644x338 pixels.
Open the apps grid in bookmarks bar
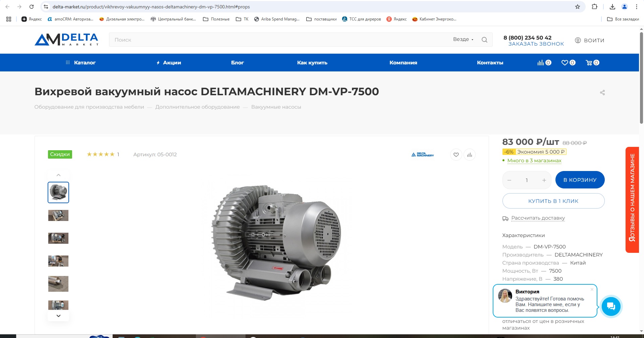pyautogui.click(x=9, y=19)
